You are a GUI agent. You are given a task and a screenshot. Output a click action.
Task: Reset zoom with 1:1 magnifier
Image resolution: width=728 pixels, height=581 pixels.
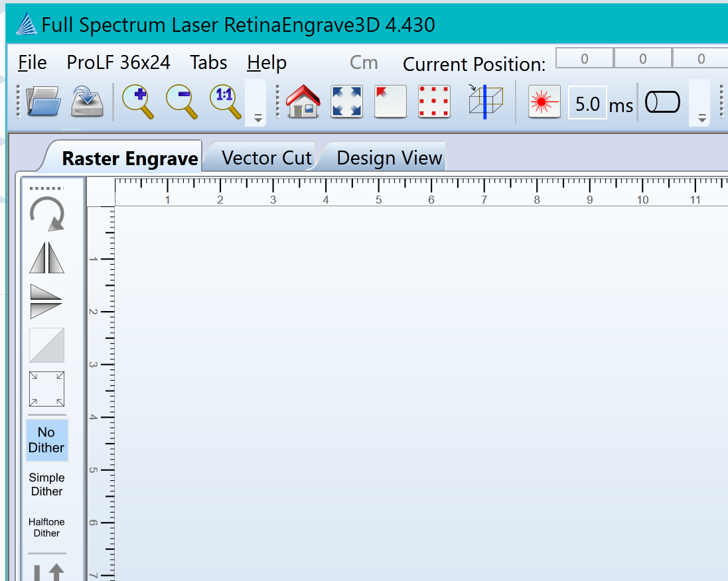(226, 101)
